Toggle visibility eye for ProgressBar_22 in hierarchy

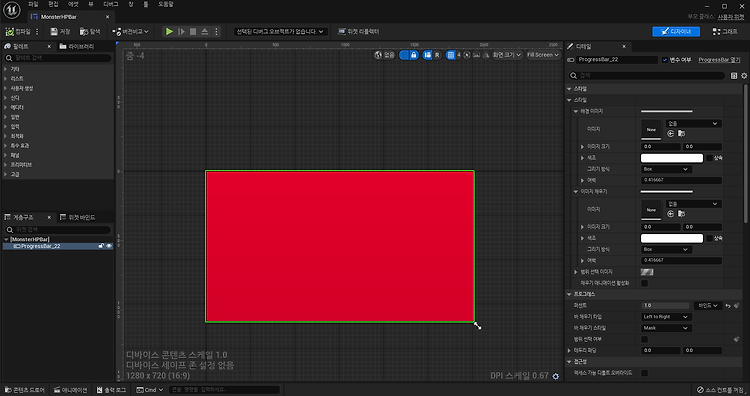point(109,246)
